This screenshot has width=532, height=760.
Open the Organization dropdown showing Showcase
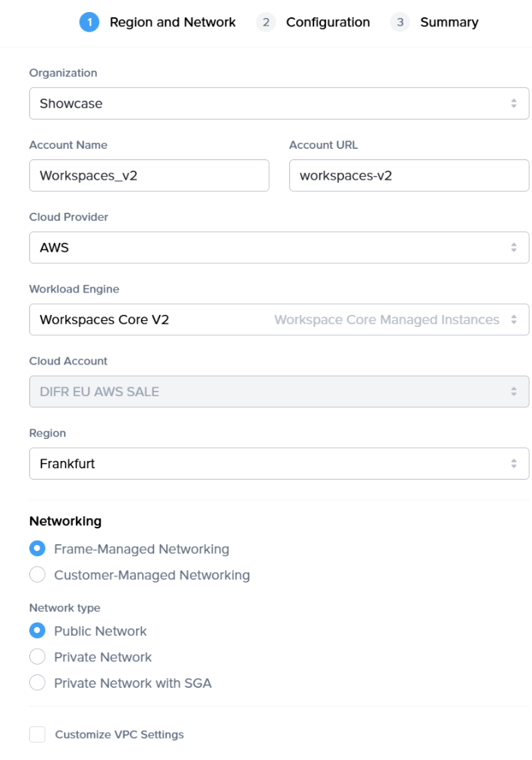click(279, 104)
